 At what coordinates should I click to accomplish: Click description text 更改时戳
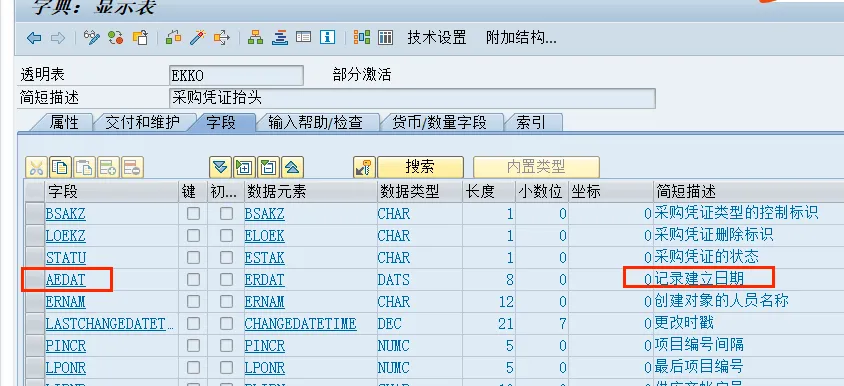[684, 324]
